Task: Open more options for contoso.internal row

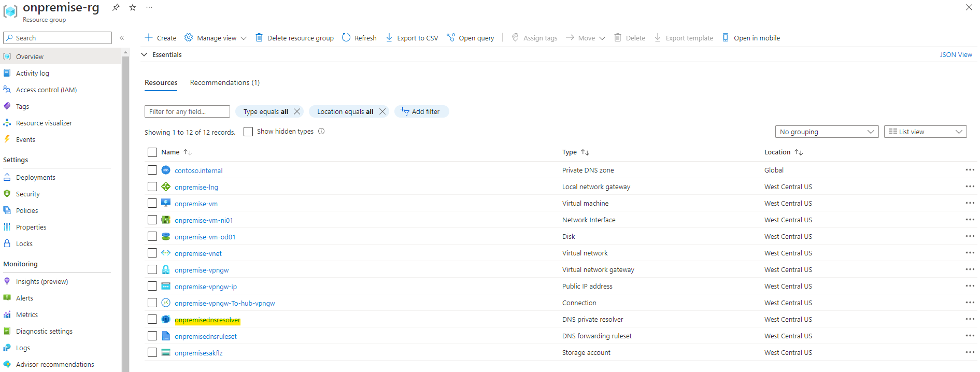Action: 970,170
